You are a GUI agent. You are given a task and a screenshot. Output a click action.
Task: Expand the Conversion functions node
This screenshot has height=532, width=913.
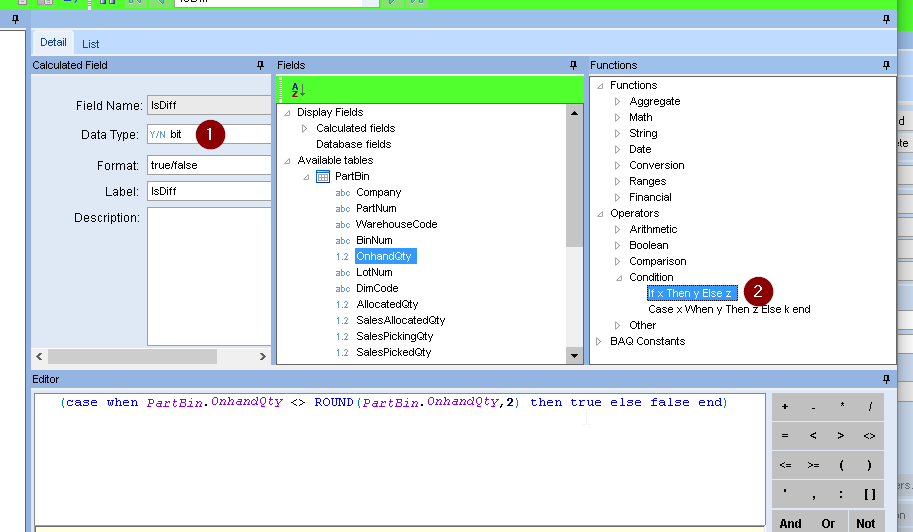click(618, 166)
